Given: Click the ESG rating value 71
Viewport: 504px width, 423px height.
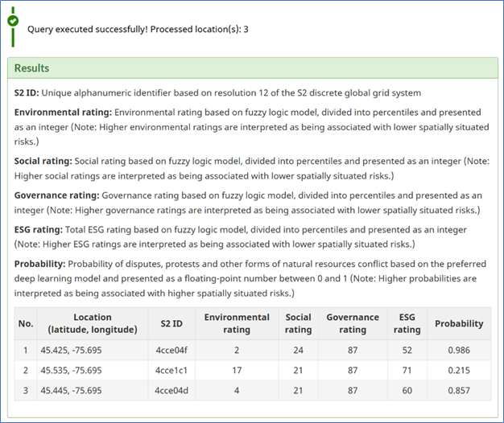Looking at the screenshot, I should (x=407, y=370).
